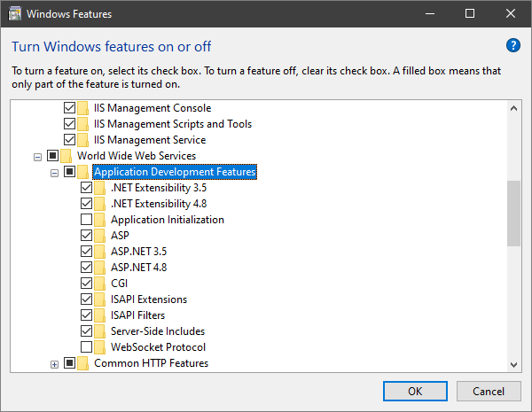Click the scroll down arrow of feature list
The image size is (532, 412).
point(513,364)
